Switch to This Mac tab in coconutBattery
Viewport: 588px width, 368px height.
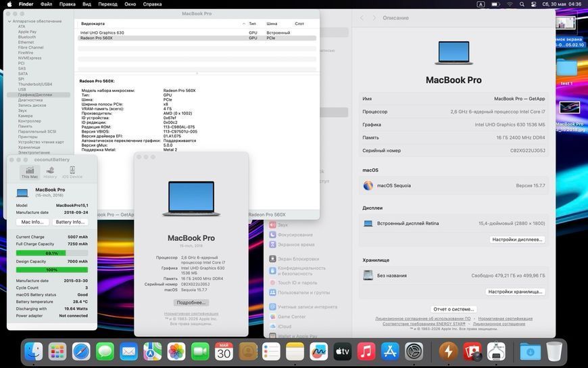pyautogui.click(x=30, y=172)
